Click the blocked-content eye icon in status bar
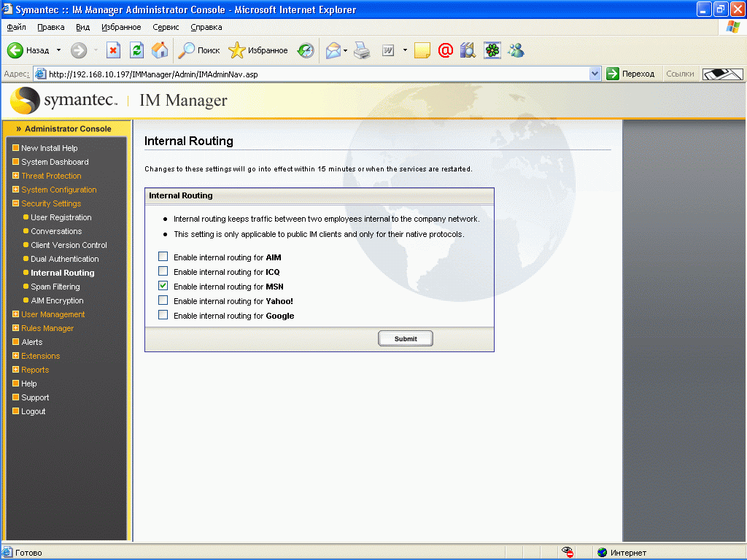Image resolution: width=747 pixels, height=560 pixels. click(567, 552)
